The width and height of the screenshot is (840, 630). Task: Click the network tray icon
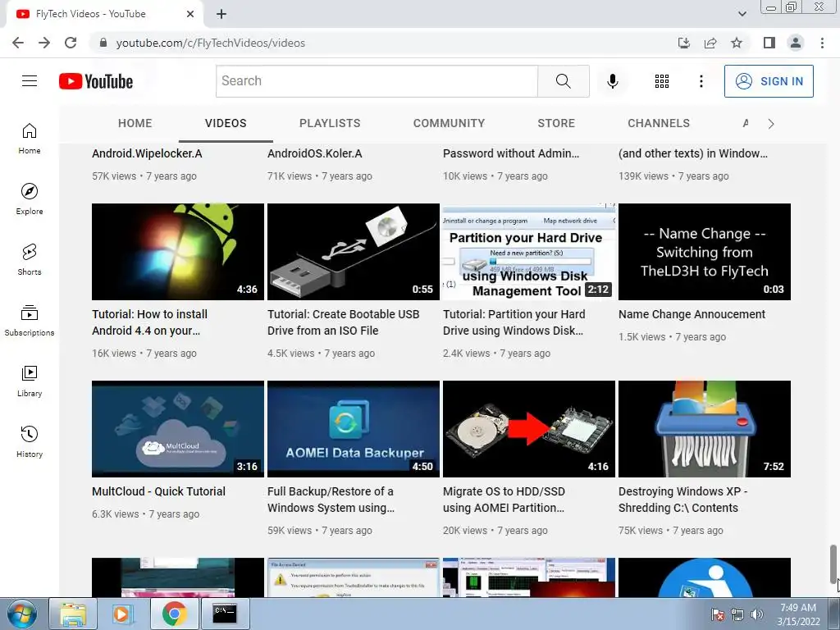click(x=737, y=614)
